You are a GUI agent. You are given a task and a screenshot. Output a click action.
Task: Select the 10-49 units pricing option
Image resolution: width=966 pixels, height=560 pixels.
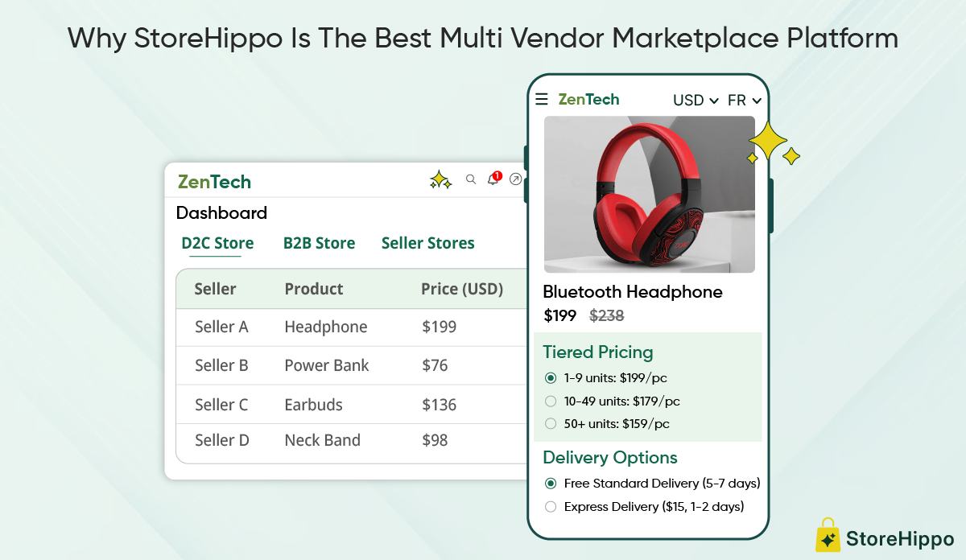[x=551, y=401]
